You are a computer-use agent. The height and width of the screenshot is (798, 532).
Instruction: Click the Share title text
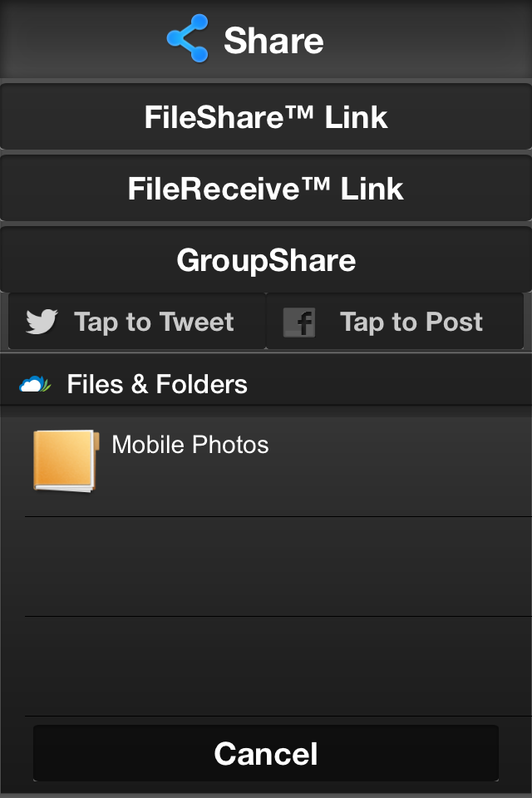(273, 41)
